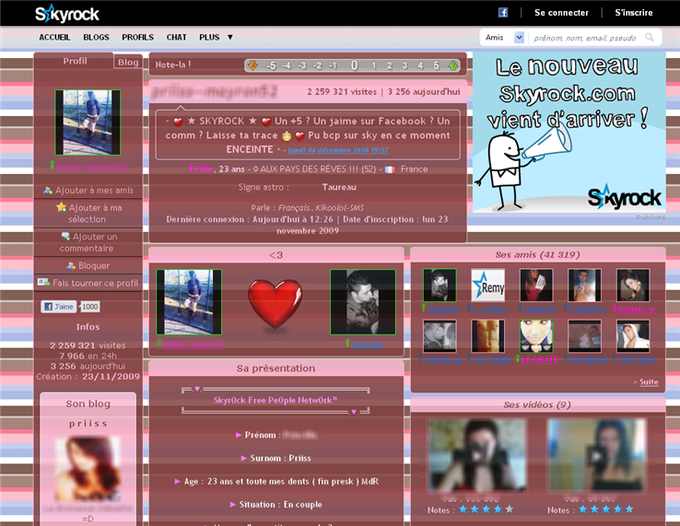Click the xXx-FuRi friend thumbnail

point(488,336)
